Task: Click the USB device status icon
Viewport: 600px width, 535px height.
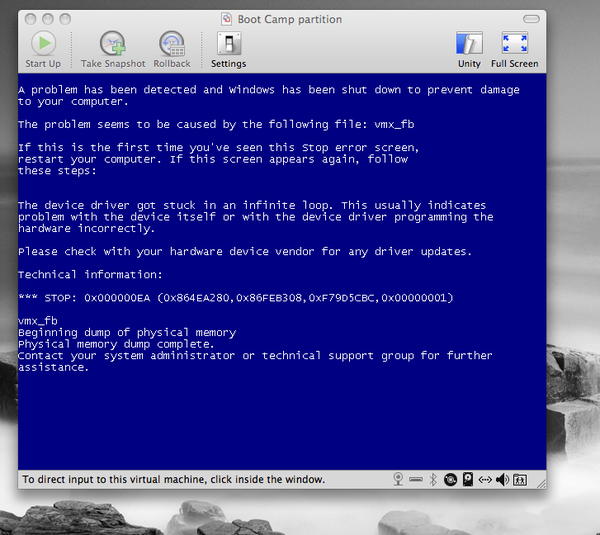Action: (416, 479)
